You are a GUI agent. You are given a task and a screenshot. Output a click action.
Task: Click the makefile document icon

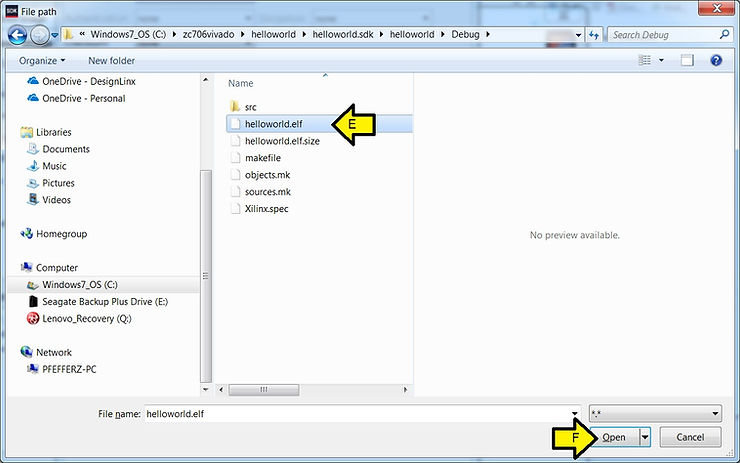(235, 158)
